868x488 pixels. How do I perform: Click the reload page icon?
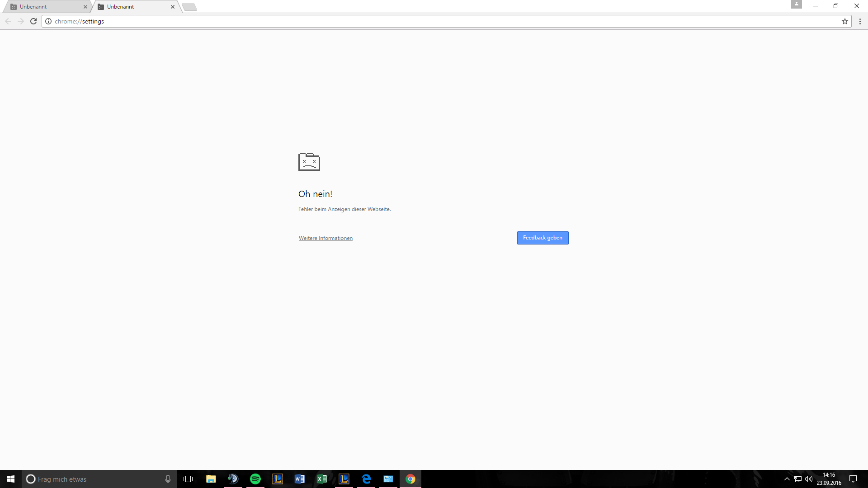click(x=33, y=21)
